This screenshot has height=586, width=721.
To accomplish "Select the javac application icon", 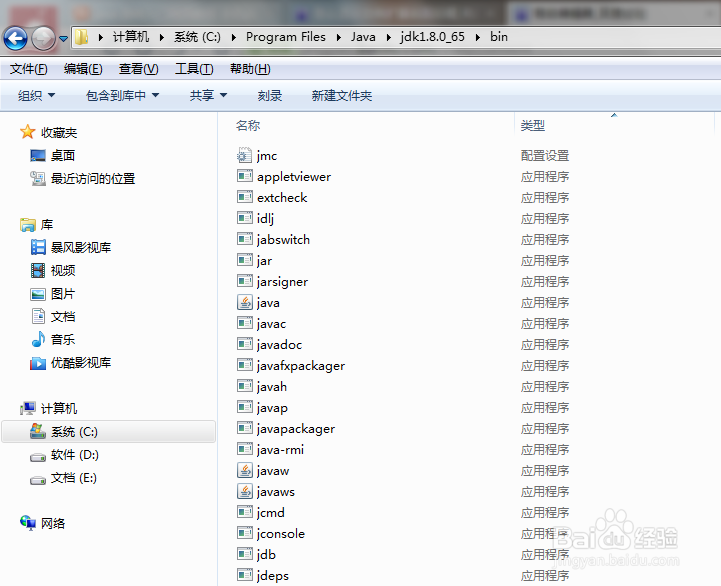I will tap(245, 323).
